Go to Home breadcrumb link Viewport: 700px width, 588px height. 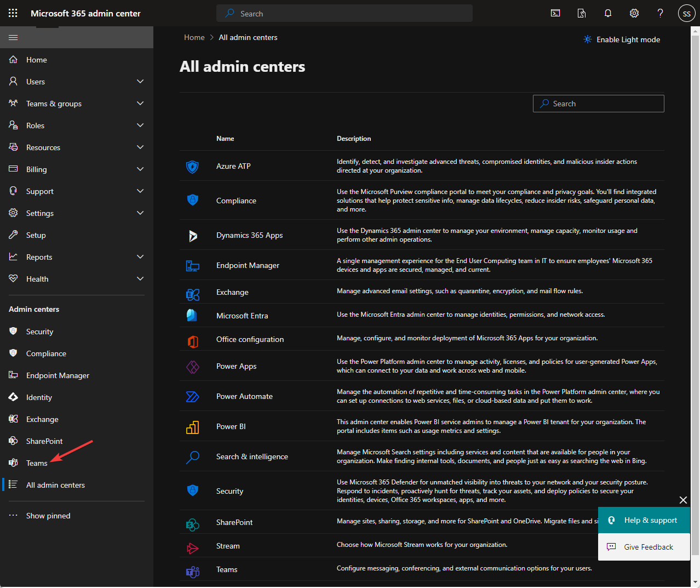[194, 37]
